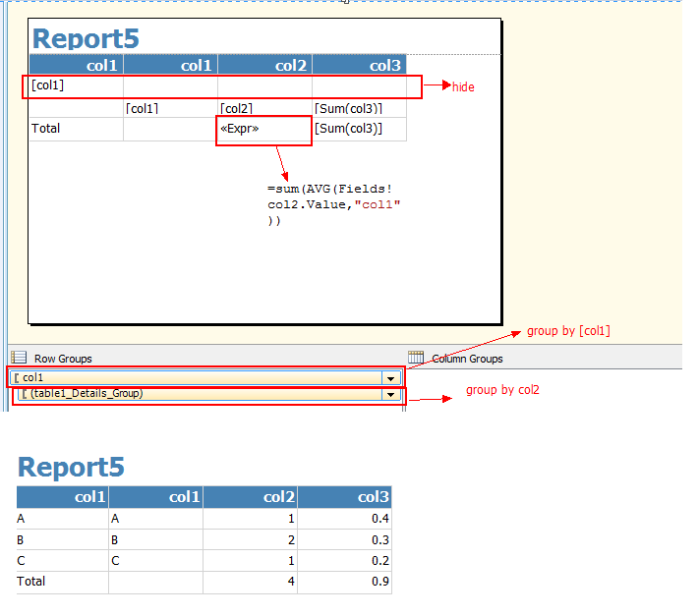This screenshot has width=699, height=616.
Task: Click the Report5 title in design surface
Action: [x=86, y=38]
